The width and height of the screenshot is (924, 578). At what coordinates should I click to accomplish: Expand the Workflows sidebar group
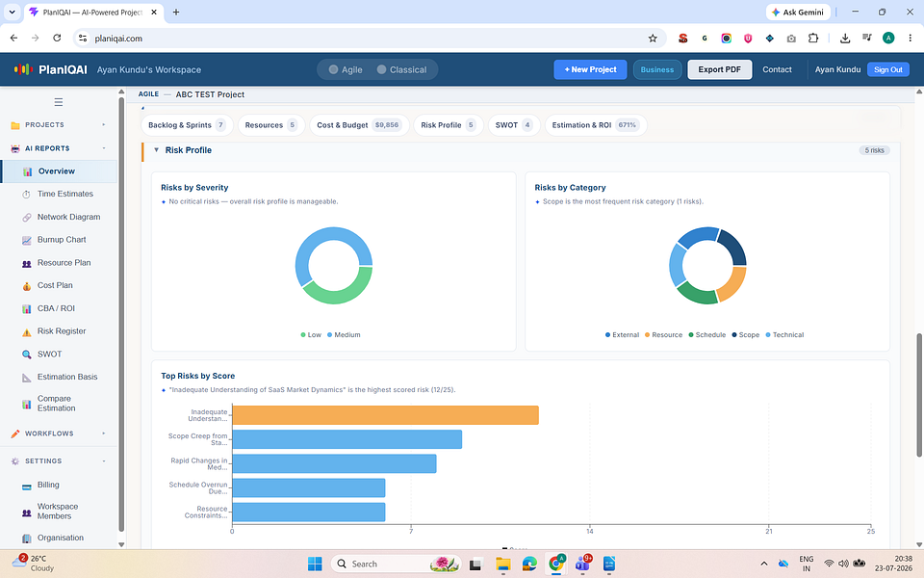pos(59,433)
